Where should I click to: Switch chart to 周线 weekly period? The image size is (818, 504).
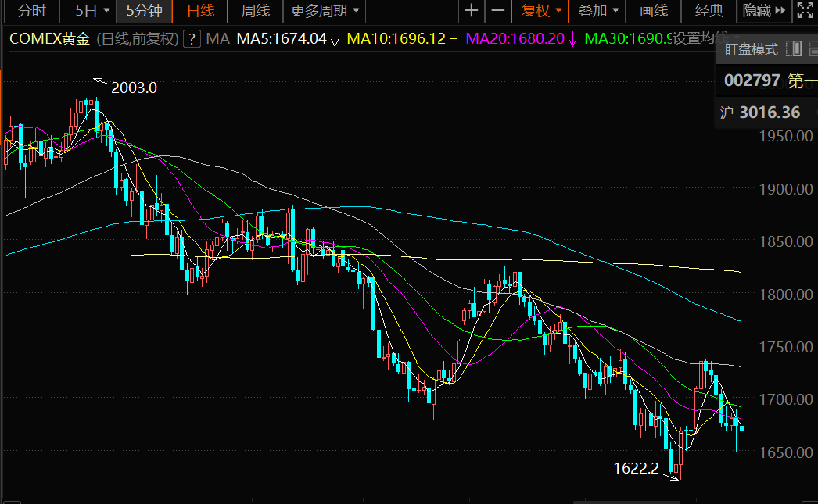tap(256, 11)
